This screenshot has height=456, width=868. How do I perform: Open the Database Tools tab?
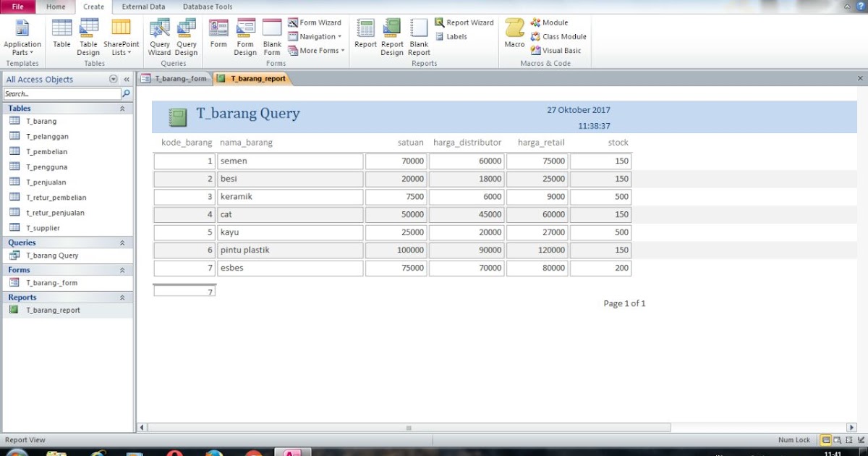pos(208,7)
